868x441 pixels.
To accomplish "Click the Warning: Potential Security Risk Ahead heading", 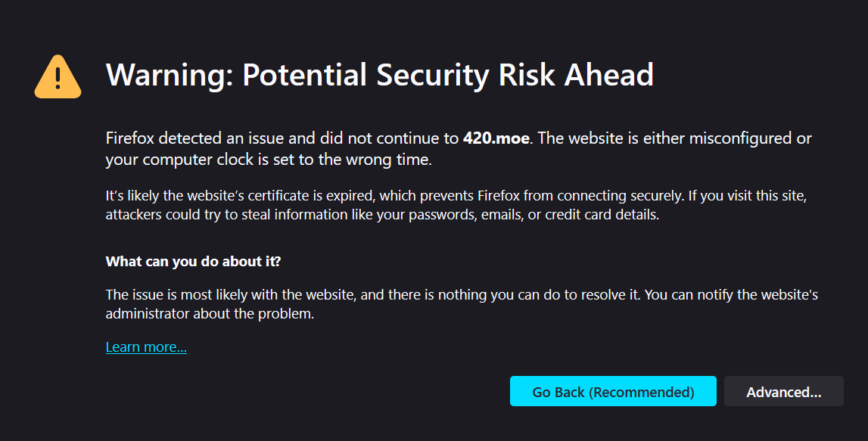I will coord(380,75).
